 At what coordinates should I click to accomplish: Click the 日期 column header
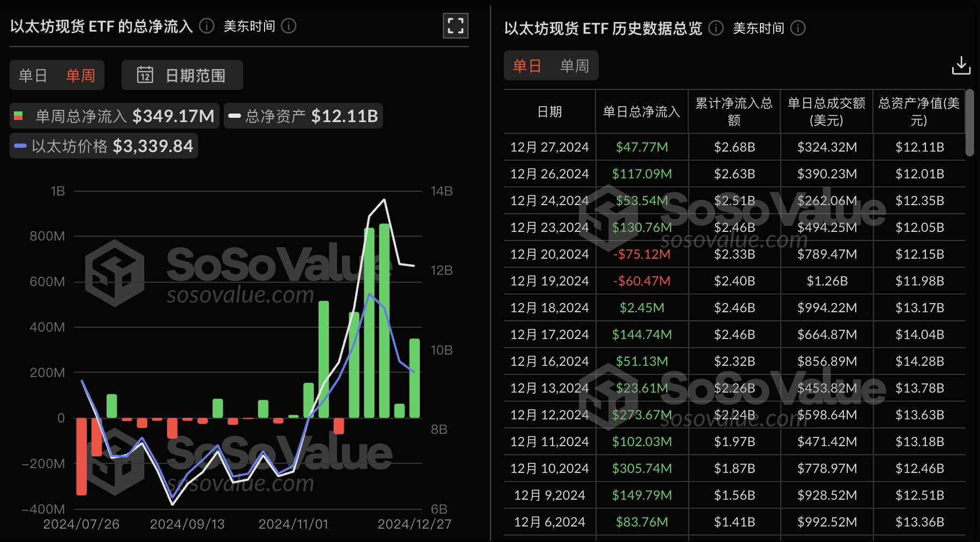[x=549, y=111]
